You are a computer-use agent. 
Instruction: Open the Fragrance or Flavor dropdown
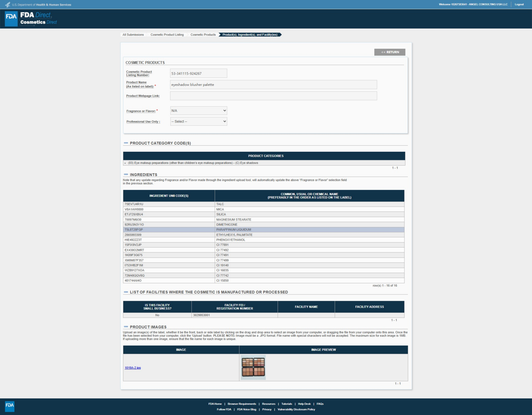click(x=199, y=110)
